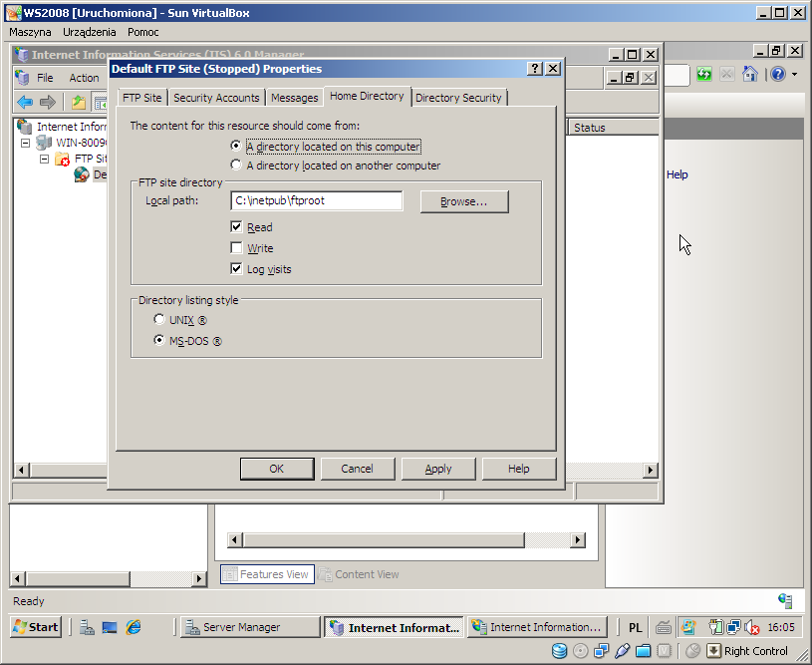812x665 pixels.
Task: Open the VirtualBox Pomoc menu
Action: click(x=142, y=32)
